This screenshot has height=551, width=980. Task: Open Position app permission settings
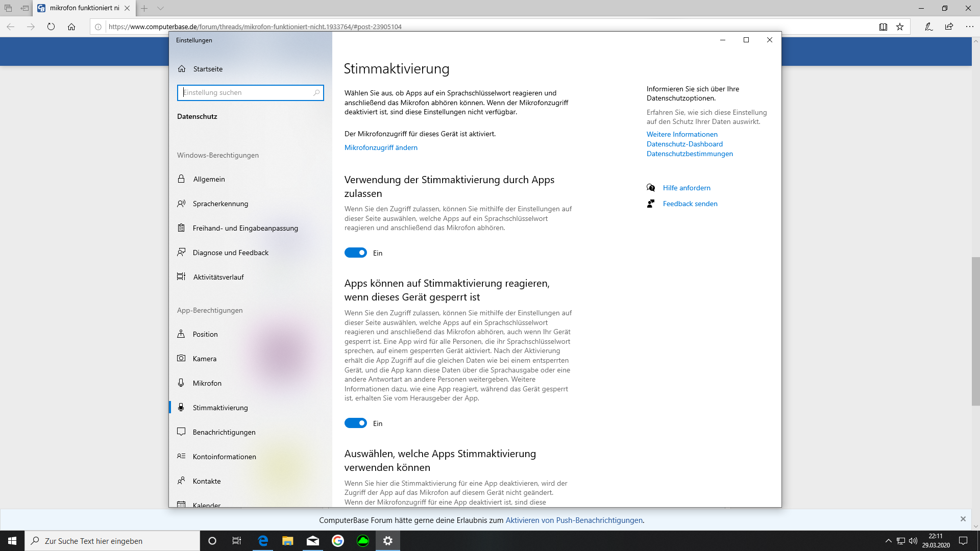(x=206, y=334)
